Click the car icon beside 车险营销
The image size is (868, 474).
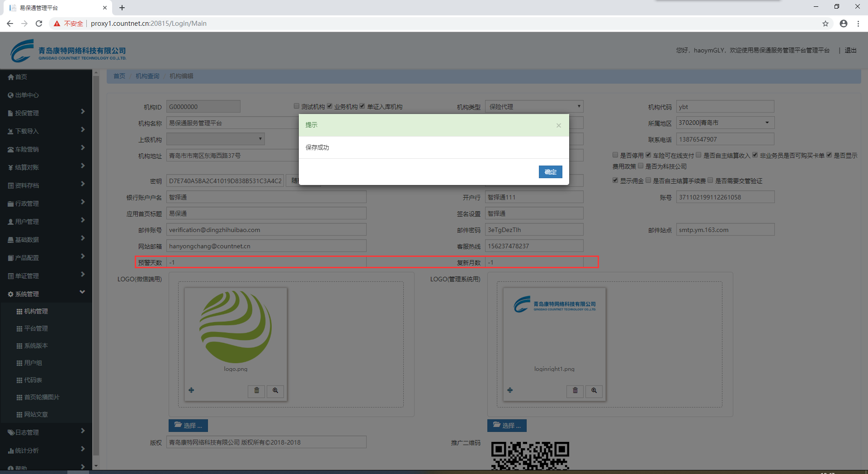11,150
